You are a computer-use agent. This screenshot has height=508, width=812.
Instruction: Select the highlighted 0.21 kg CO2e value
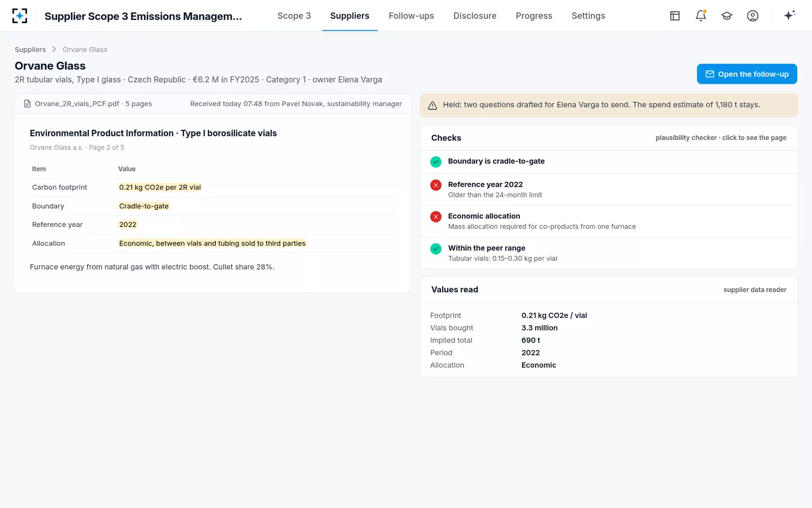click(x=160, y=187)
